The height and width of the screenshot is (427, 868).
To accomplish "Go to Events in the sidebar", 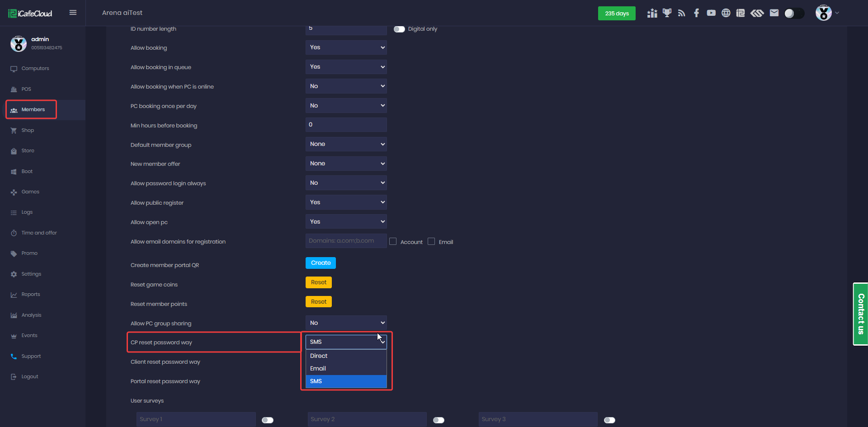I will click(29, 336).
